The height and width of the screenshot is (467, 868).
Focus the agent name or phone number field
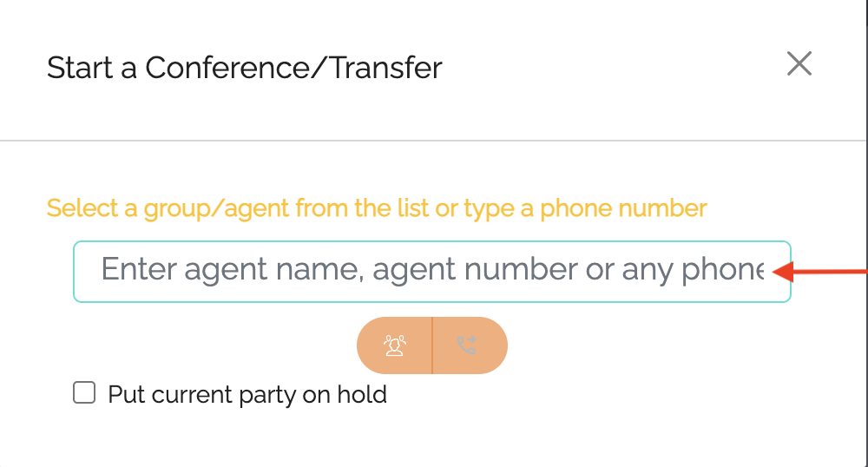coord(431,272)
